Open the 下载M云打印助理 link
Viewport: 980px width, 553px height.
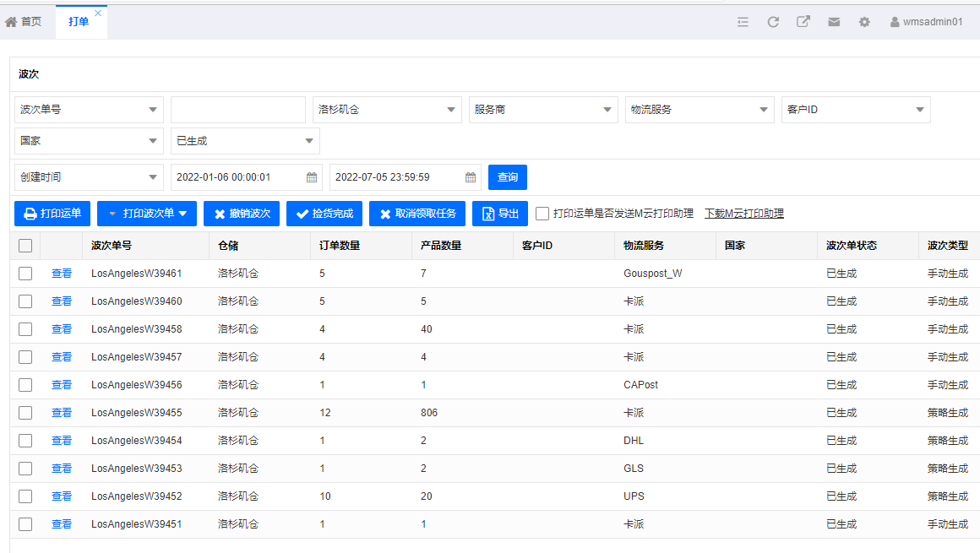tap(743, 214)
